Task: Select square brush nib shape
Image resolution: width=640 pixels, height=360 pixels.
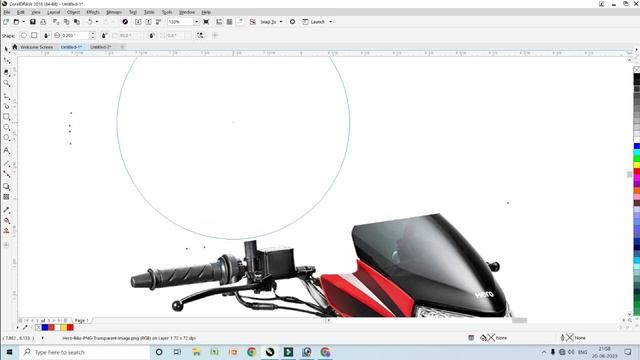Action: (34, 36)
